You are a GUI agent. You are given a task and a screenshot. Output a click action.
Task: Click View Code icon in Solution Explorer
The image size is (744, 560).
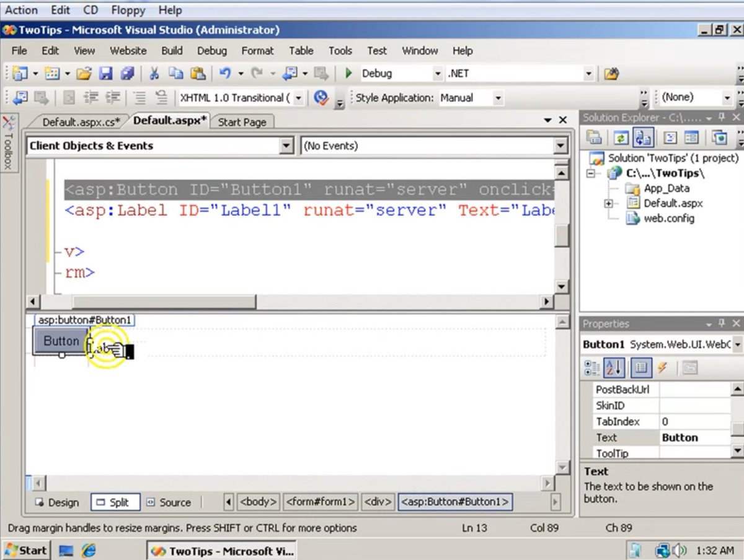(670, 138)
